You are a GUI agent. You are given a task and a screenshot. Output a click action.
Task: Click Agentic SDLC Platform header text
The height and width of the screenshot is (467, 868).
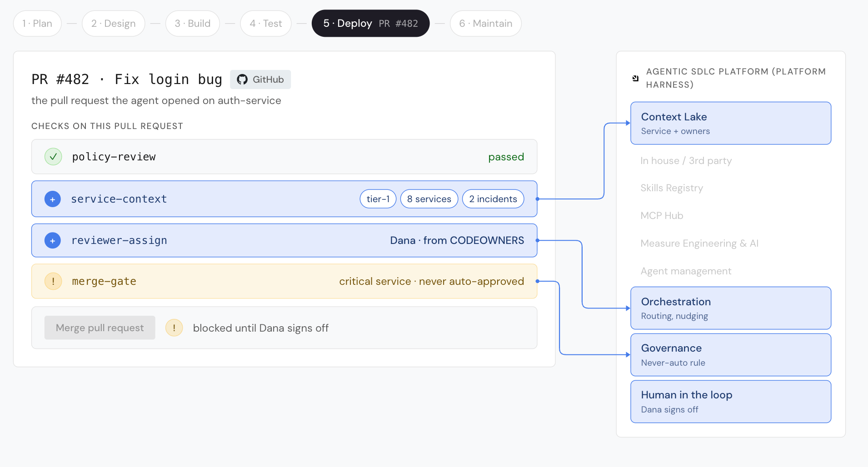(736, 78)
